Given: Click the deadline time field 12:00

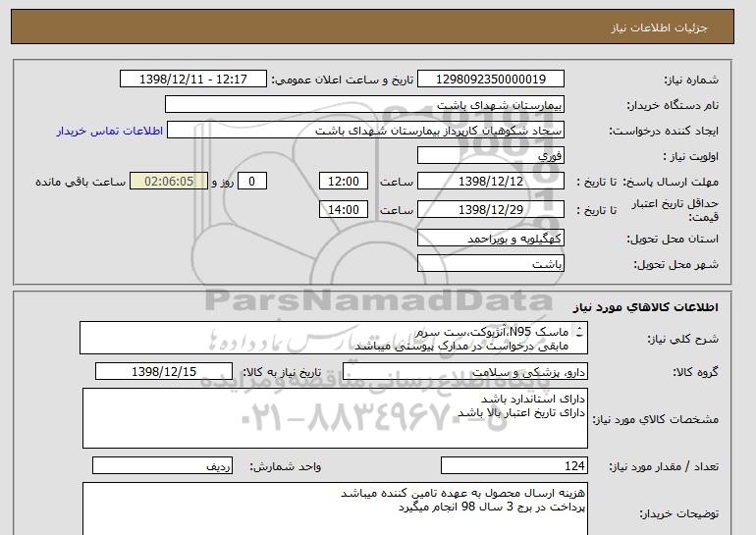Looking at the screenshot, I should click(344, 182).
